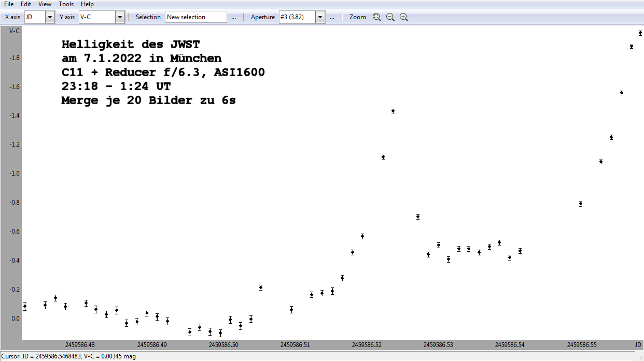Viewport: 644px width, 361px height.
Task: Click the ellipsis button next to Aperture
Action: click(x=332, y=17)
